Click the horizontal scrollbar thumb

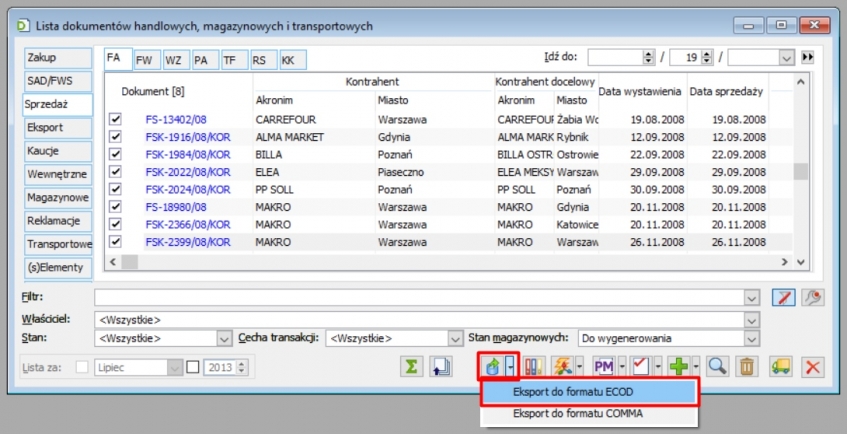click(130, 262)
